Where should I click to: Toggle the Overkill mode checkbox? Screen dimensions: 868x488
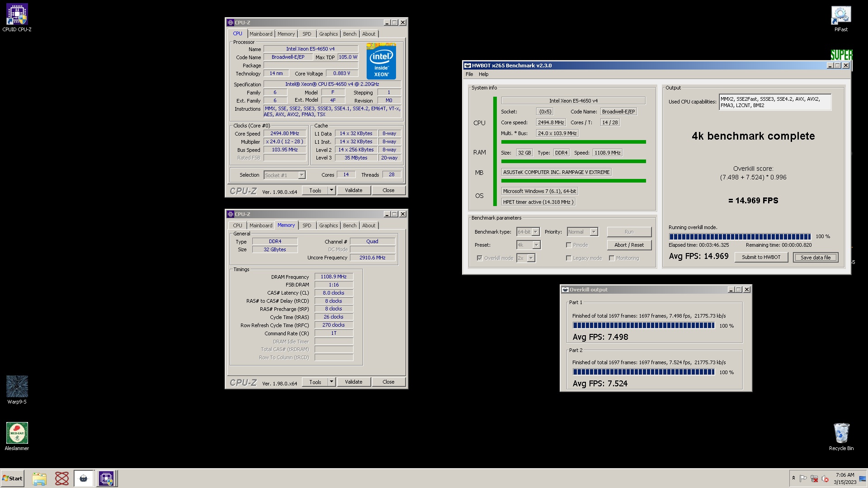click(480, 258)
